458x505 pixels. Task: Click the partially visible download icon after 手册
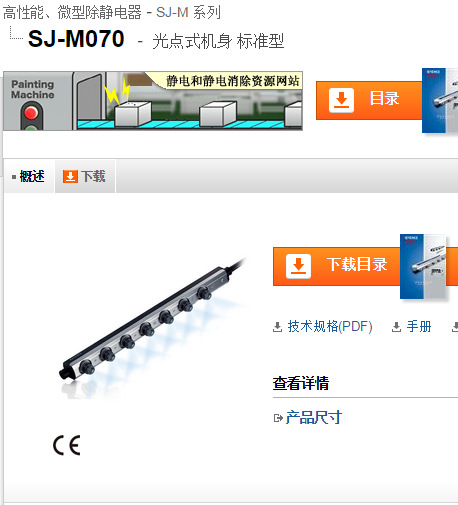click(455, 327)
